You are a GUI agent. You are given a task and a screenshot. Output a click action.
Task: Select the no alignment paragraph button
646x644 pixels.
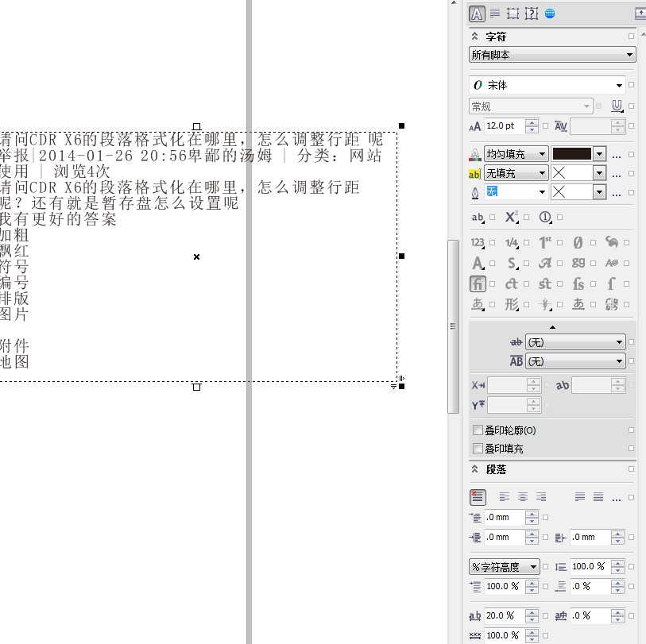[478, 497]
